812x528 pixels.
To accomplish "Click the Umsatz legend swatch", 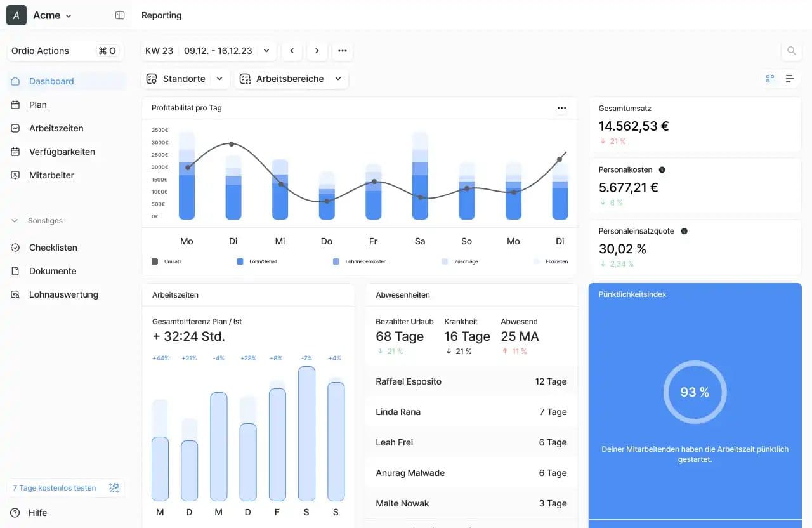I will point(155,261).
